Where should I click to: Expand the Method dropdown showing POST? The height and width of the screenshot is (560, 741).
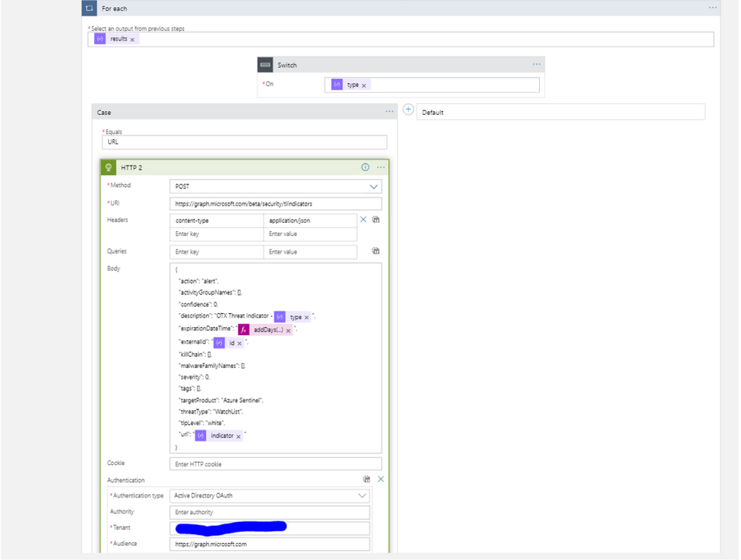coord(374,187)
